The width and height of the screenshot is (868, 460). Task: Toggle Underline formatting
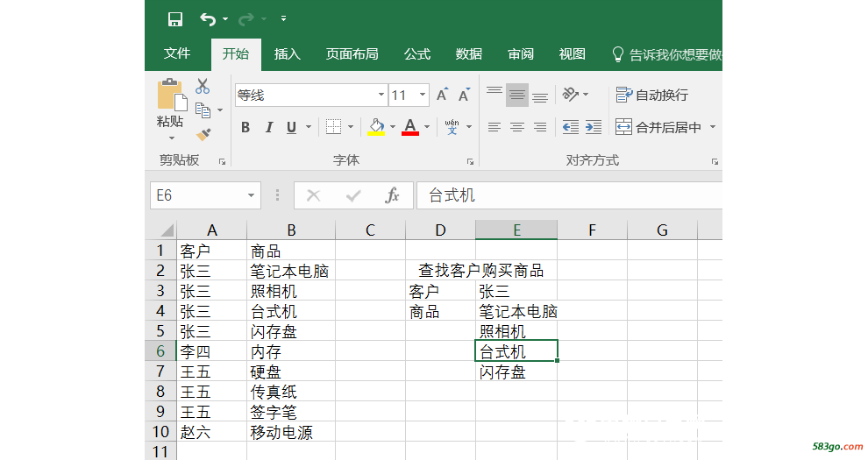[x=291, y=128]
